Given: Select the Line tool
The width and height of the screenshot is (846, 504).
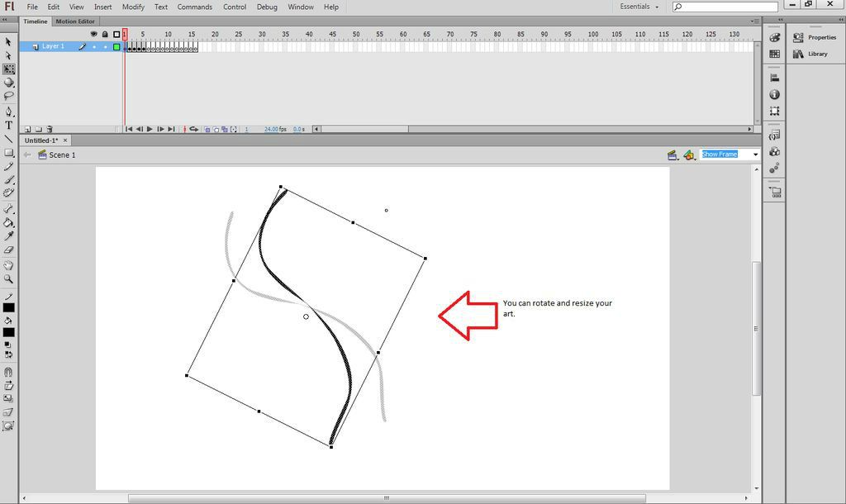Looking at the screenshot, I should click(8, 139).
